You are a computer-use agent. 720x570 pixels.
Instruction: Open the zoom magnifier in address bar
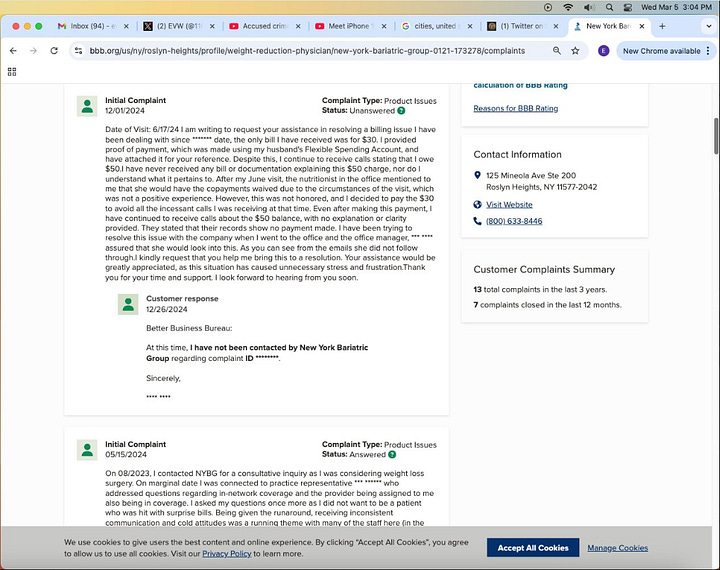[x=557, y=51]
